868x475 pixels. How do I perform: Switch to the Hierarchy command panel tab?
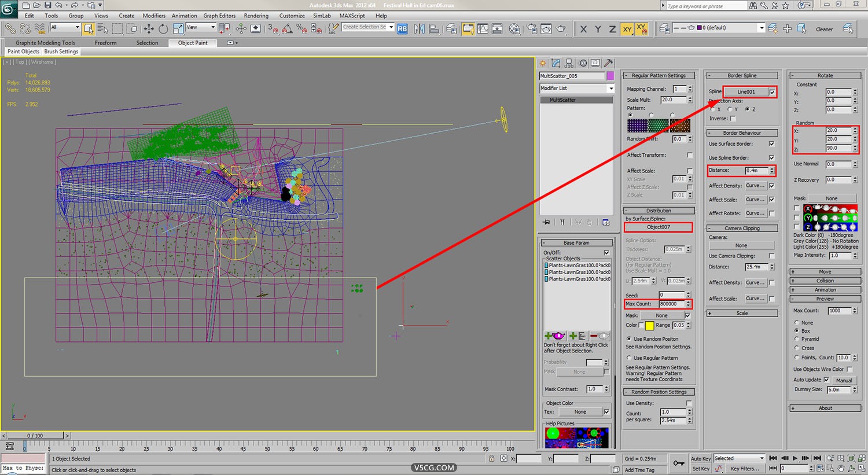pyautogui.click(x=569, y=63)
